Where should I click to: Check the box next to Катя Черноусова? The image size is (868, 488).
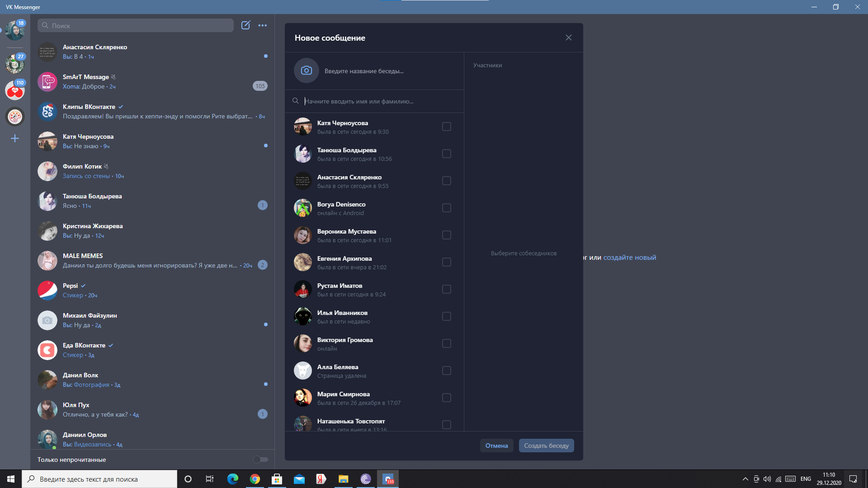pos(446,127)
